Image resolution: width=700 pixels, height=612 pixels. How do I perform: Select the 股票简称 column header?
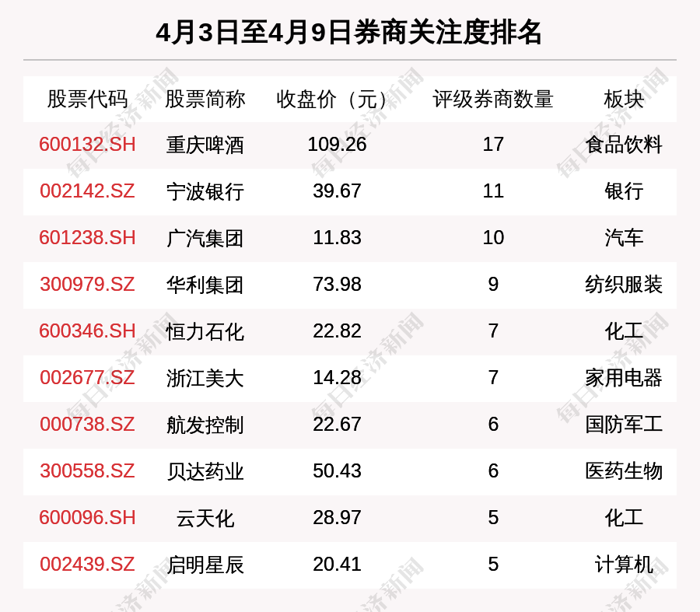[205, 99]
